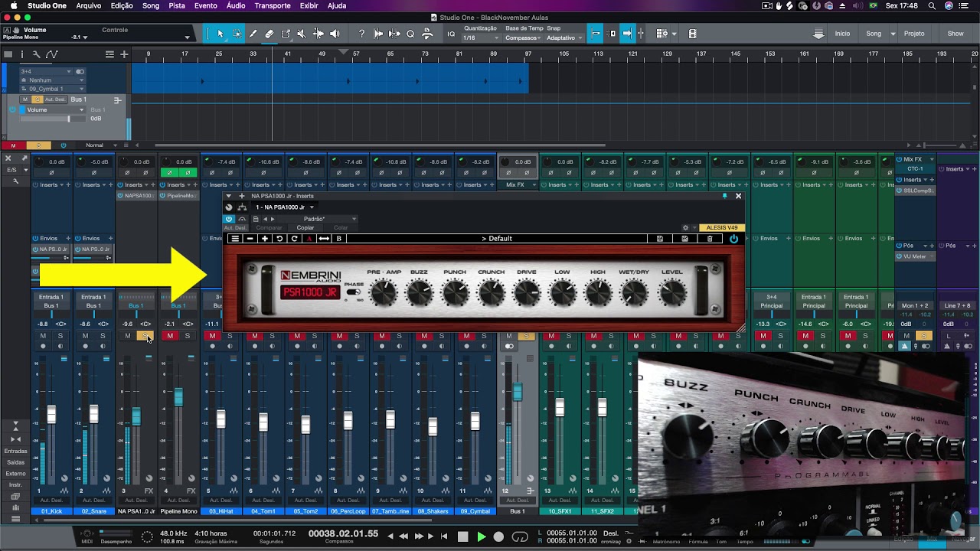
Task: Open the Compassos timebase dropdown
Action: coord(523,38)
